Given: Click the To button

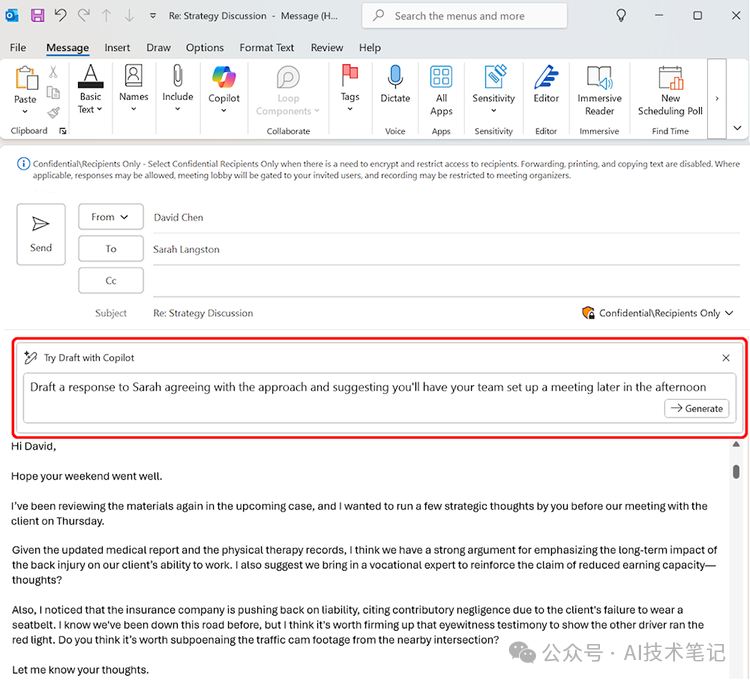Looking at the screenshot, I should [x=110, y=249].
